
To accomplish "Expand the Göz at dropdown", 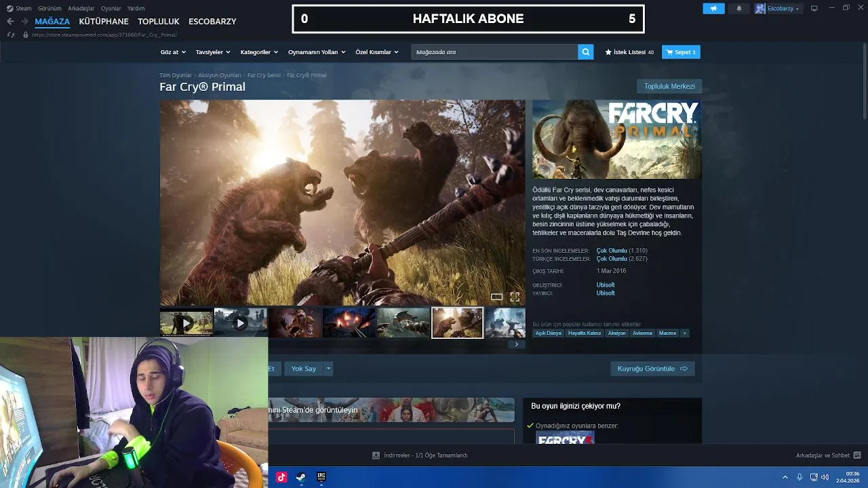I will (173, 52).
